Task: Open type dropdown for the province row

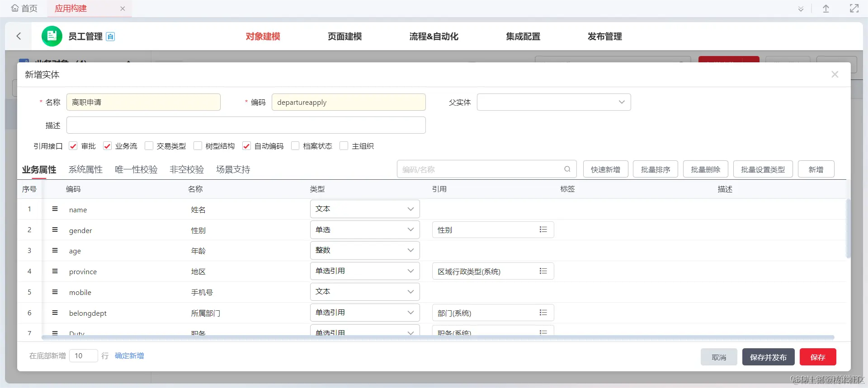Action: pyautogui.click(x=365, y=271)
